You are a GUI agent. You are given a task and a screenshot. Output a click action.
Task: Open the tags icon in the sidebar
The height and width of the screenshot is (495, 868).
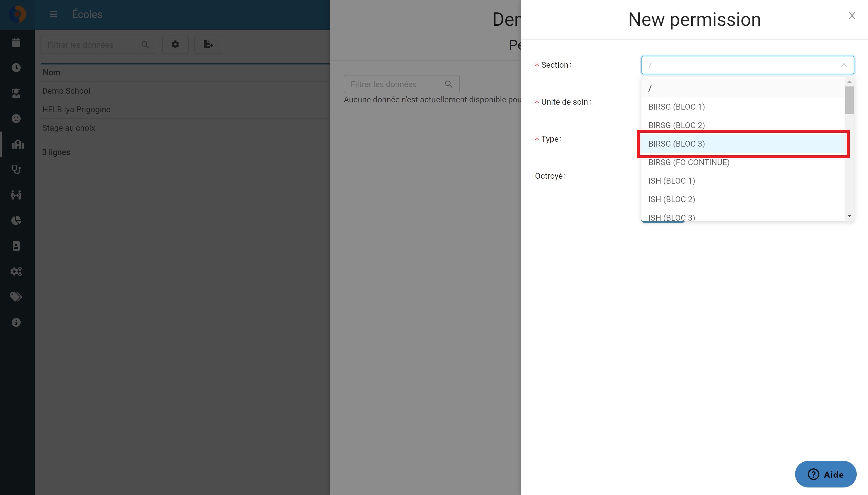click(x=16, y=297)
